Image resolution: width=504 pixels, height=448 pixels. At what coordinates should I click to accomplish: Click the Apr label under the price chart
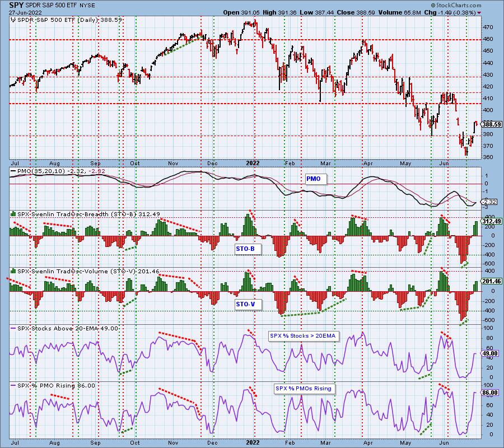coord(368,164)
